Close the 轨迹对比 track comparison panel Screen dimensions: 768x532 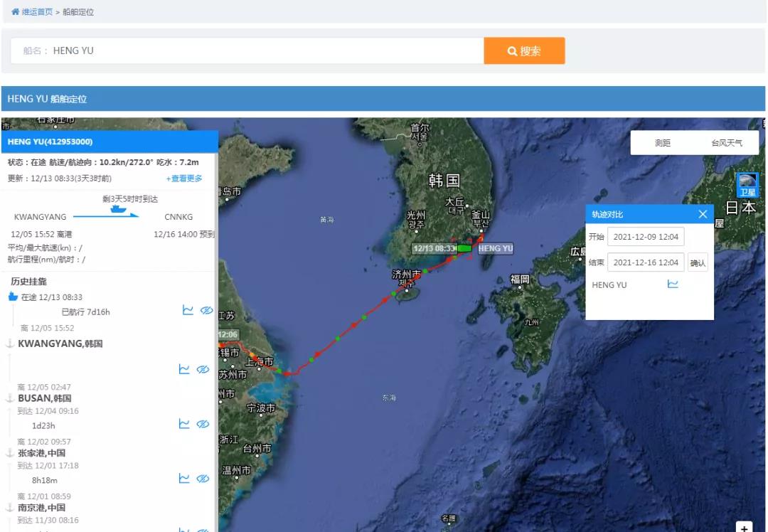pyautogui.click(x=703, y=214)
